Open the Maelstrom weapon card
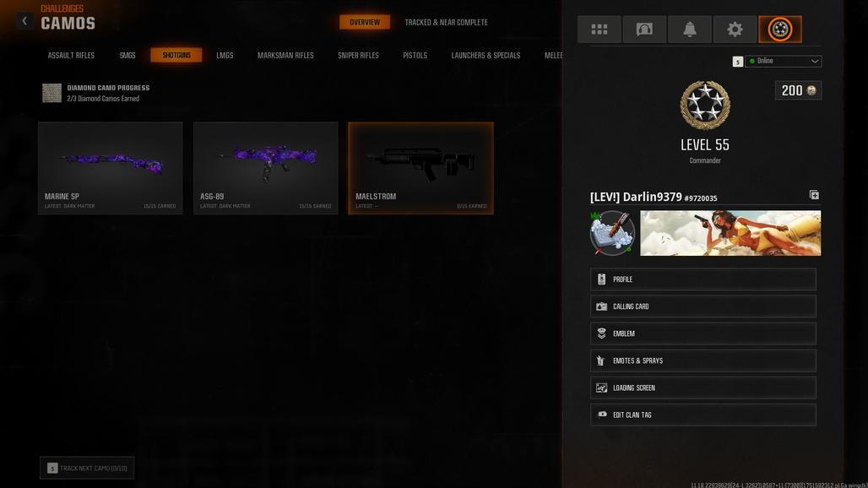This screenshot has height=488, width=868. [x=420, y=168]
